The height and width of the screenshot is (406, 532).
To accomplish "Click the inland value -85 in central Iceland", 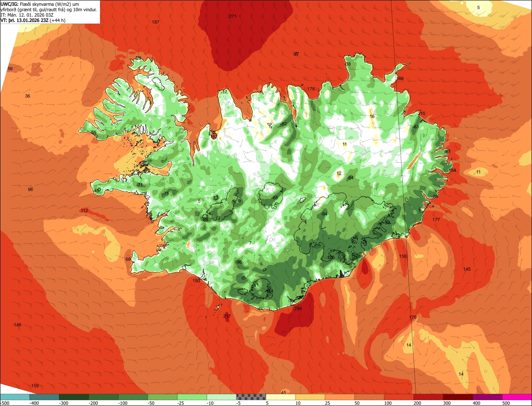I will (x=275, y=198).
